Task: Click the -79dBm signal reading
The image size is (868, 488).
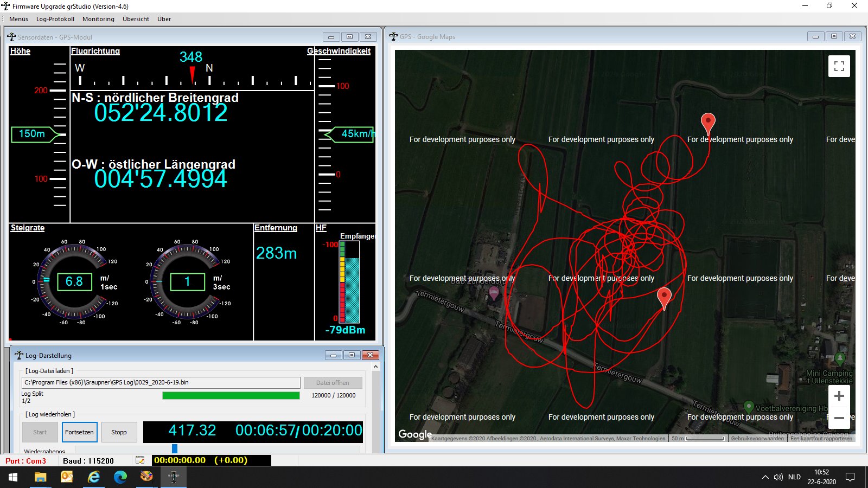Action: [x=345, y=330]
